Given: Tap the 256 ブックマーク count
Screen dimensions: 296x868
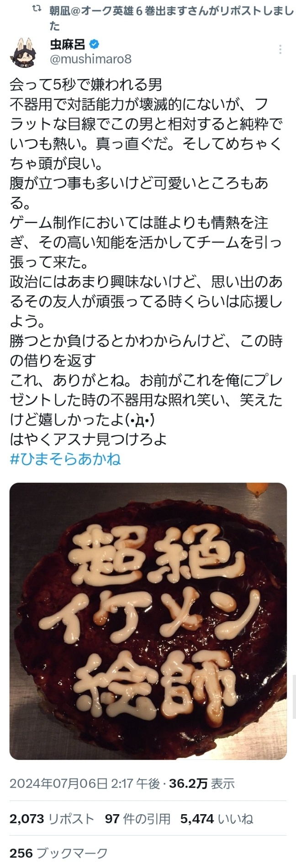Looking at the screenshot, I should 58,852.
